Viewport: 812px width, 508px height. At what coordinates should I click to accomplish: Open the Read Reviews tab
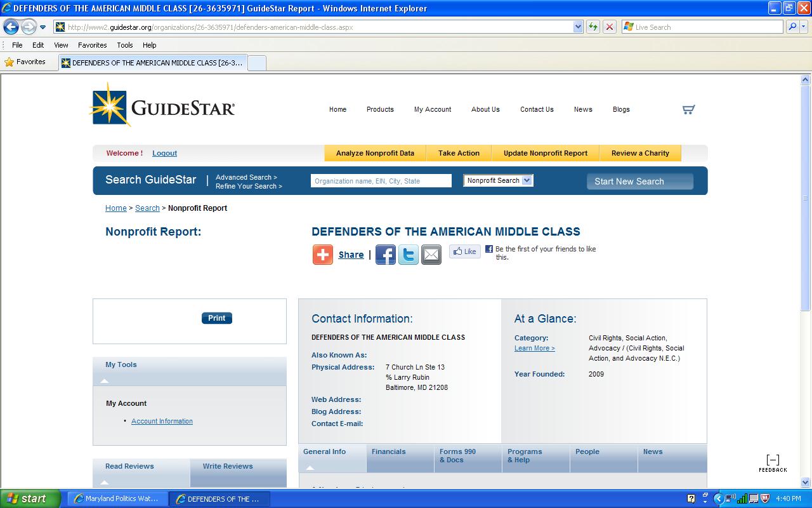click(x=141, y=472)
